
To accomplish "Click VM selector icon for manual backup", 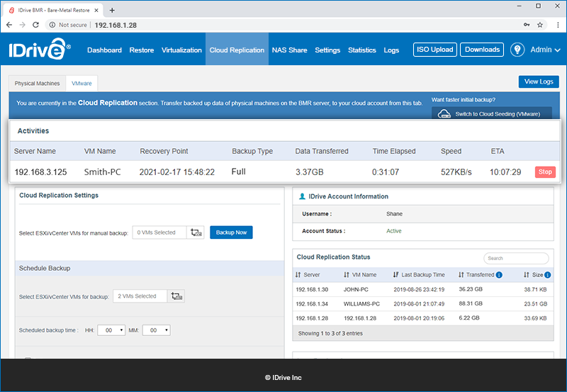I will coord(196,233).
